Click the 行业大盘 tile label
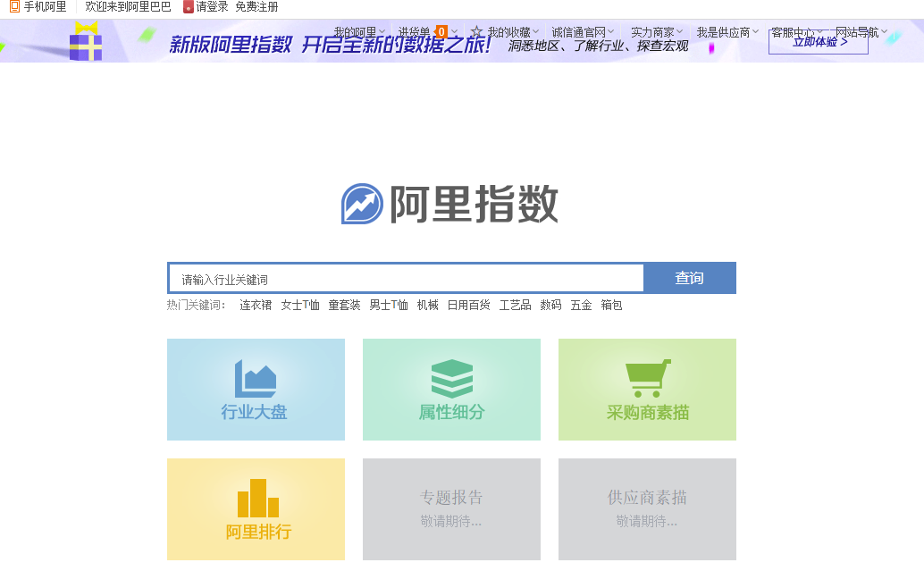This screenshot has height=571, width=924. 254,412
